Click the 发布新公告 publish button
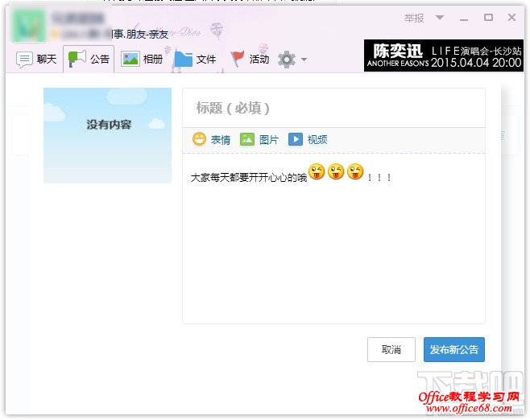The image size is (530, 420). (x=454, y=349)
